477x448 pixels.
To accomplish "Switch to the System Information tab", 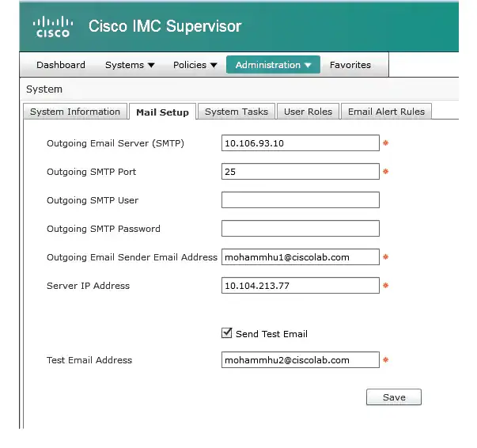I will pos(75,112).
